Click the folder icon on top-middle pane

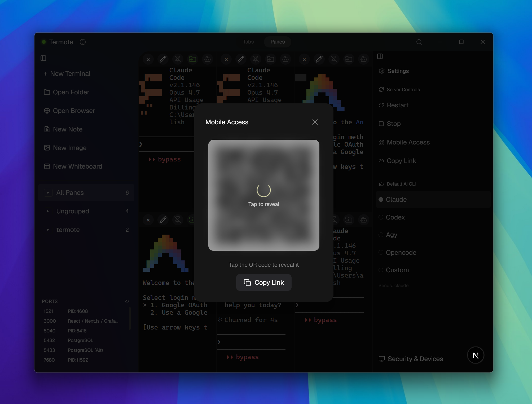pos(271,59)
